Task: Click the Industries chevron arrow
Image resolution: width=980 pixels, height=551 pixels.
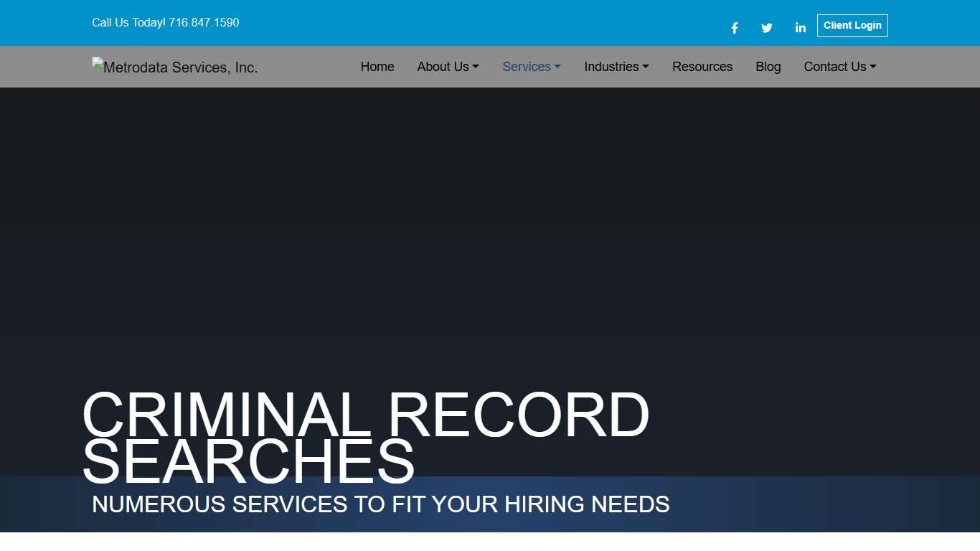Action: (646, 66)
